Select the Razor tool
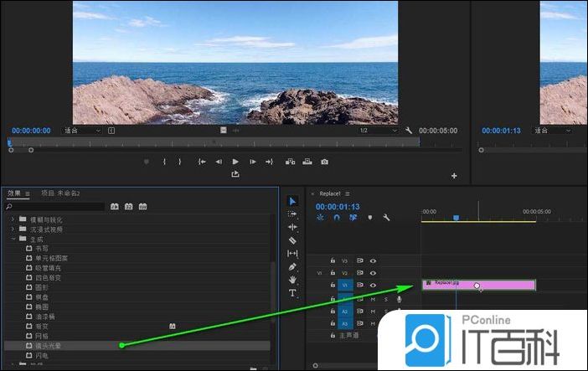The height and width of the screenshot is (371, 588). [292, 240]
